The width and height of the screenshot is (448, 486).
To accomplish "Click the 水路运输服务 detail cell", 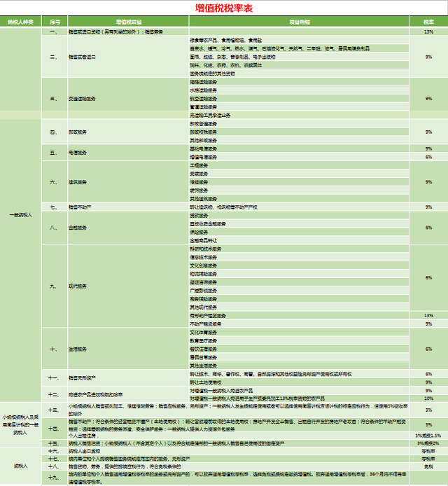I will [300, 90].
